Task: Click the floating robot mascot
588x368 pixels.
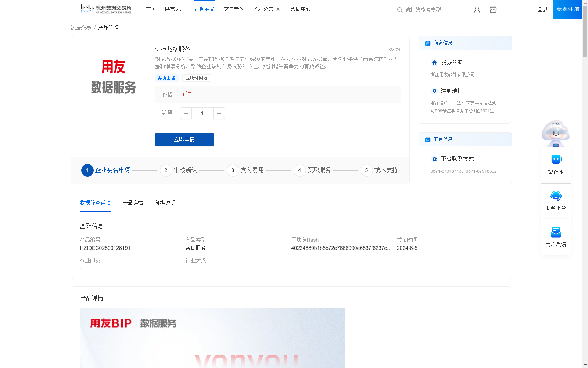Action: (556, 133)
